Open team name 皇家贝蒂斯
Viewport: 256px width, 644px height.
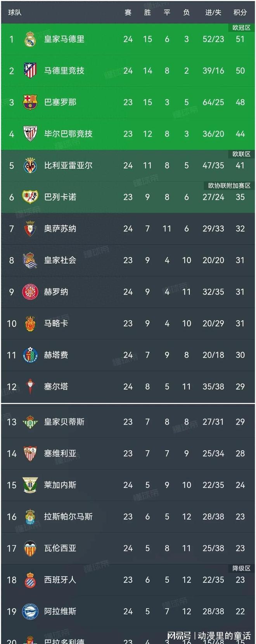point(64,422)
